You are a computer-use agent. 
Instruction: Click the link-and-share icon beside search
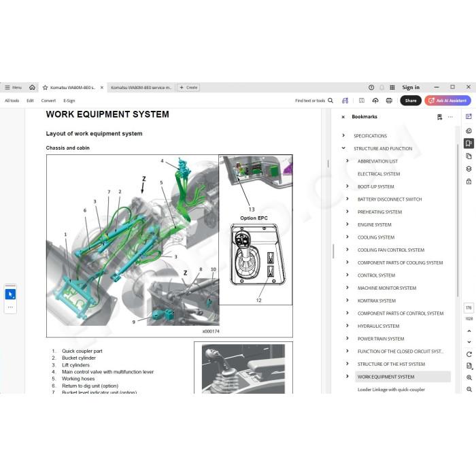(345, 101)
